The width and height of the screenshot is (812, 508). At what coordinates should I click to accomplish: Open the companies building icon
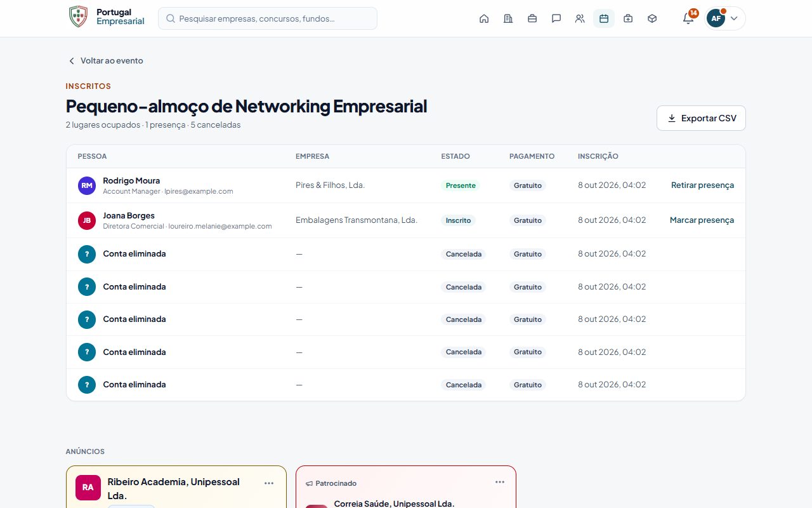click(508, 18)
